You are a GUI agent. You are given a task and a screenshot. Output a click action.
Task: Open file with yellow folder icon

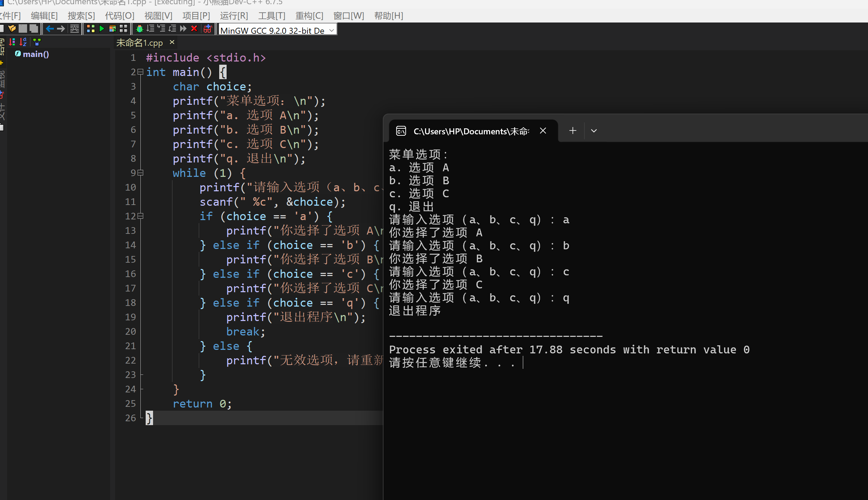[12, 29]
